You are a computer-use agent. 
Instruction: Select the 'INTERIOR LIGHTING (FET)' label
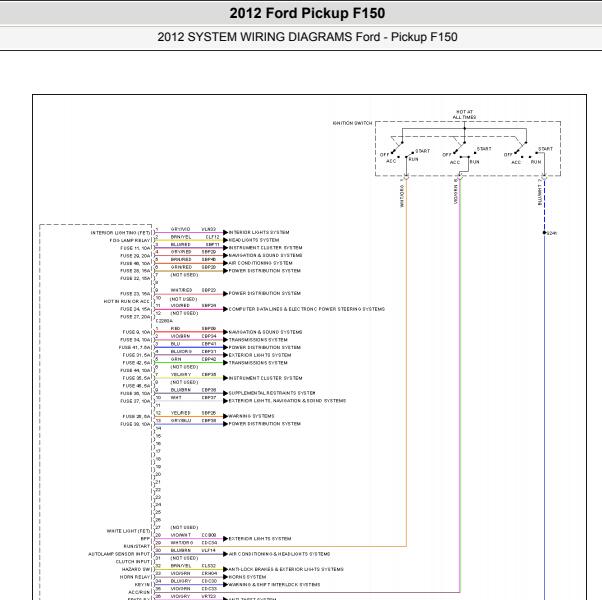pos(121,233)
